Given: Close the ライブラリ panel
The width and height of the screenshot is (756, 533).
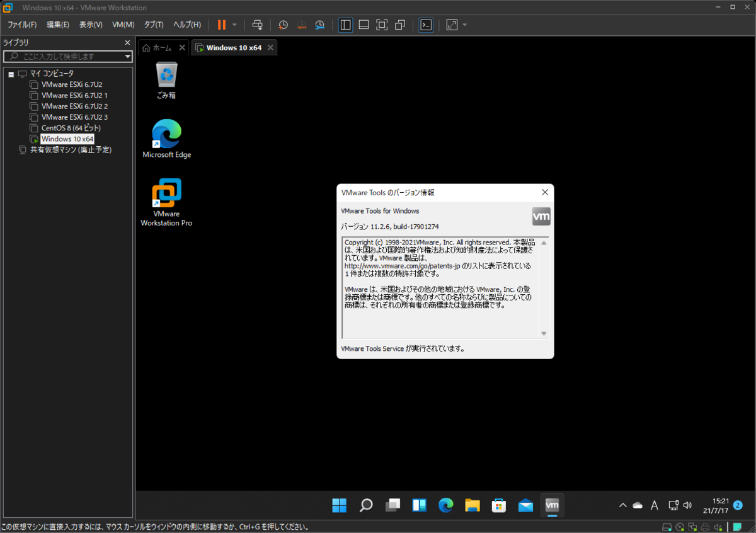Looking at the screenshot, I should [127, 43].
